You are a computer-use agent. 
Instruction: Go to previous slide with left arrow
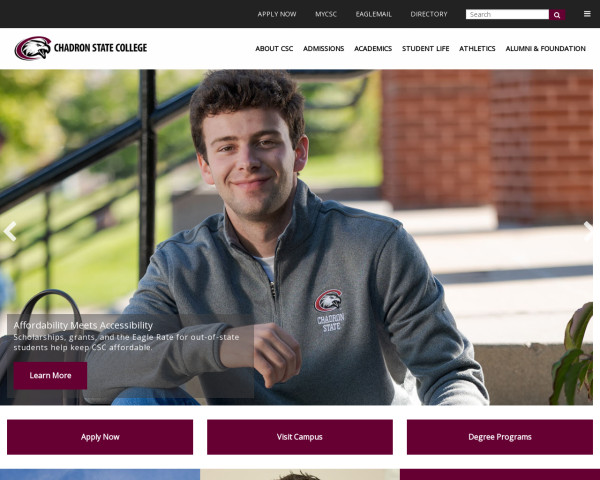click(x=9, y=231)
